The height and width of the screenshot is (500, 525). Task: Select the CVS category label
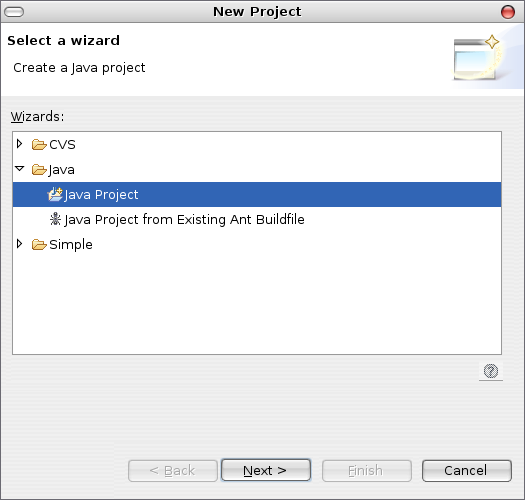pyautogui.click(x=62, y=145)
